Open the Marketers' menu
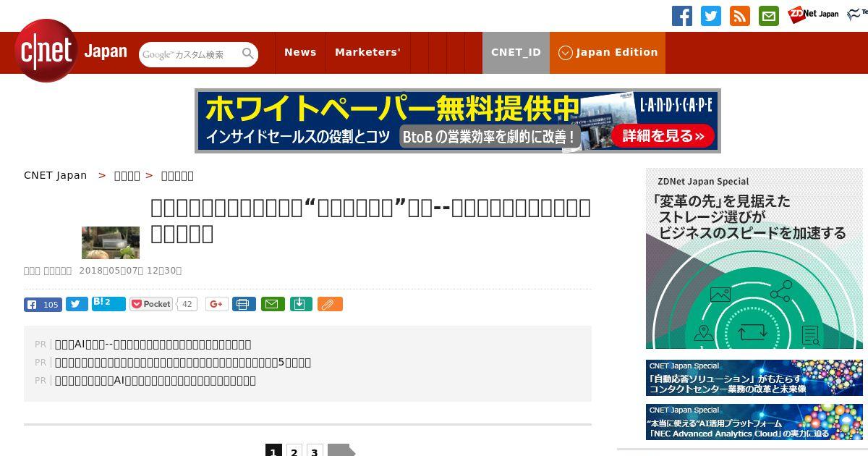This screenshot has width=868, height=456. coord(367,52)
